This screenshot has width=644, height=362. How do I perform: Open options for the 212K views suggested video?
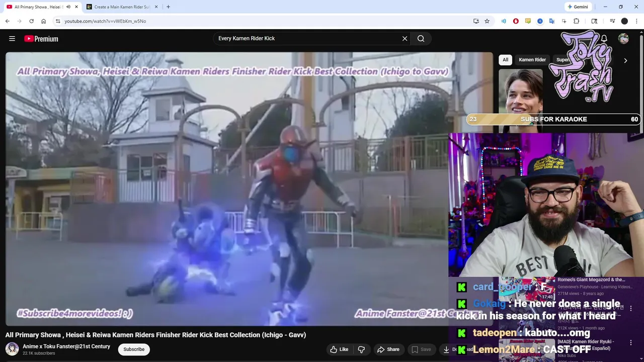click(631, 308)
